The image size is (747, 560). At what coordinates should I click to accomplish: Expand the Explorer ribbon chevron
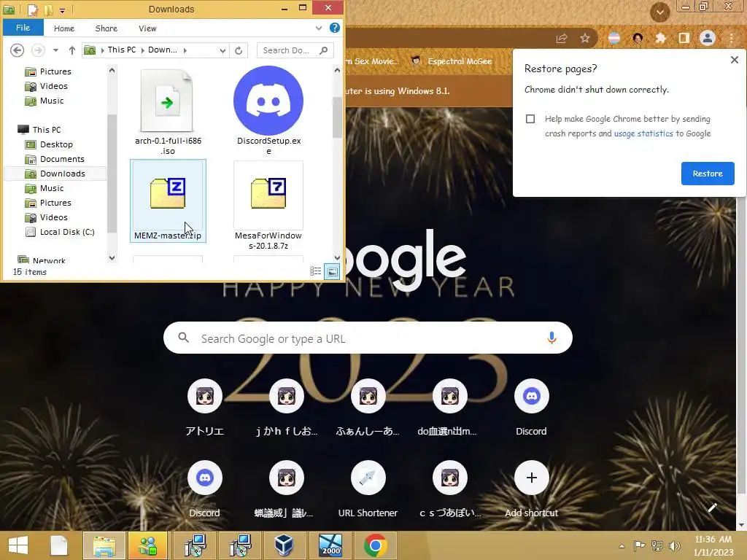coord(319,28)
